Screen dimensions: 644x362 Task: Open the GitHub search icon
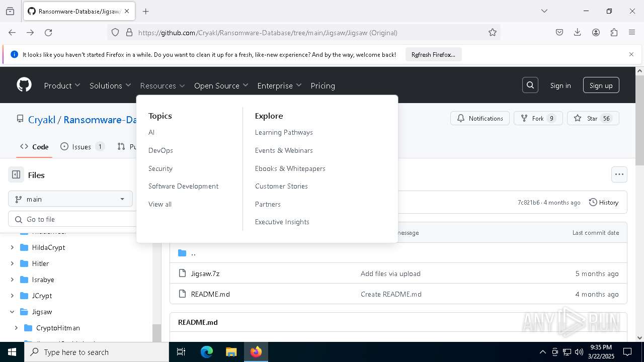530,85
